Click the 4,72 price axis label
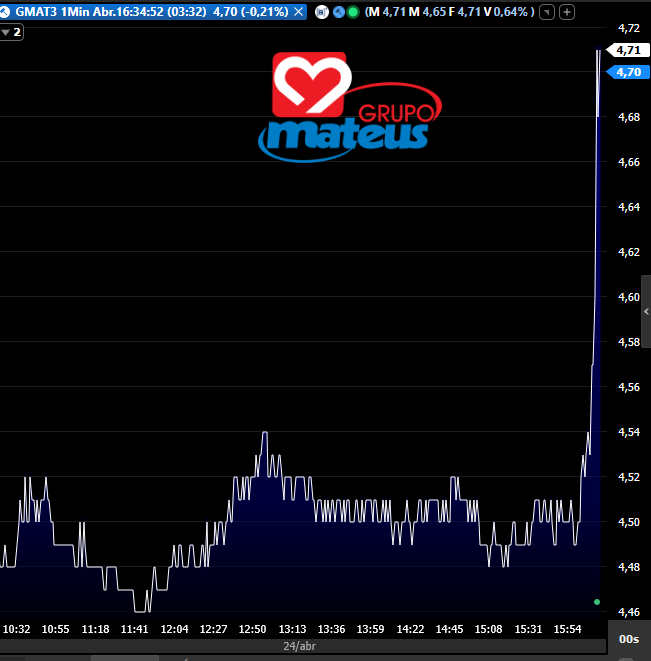This screenshot has height=661, width=651. 629,28
